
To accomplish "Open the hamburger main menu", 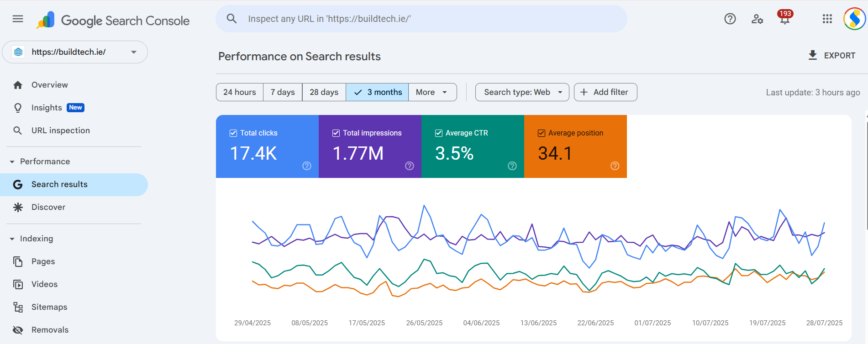I will [18, 19].
